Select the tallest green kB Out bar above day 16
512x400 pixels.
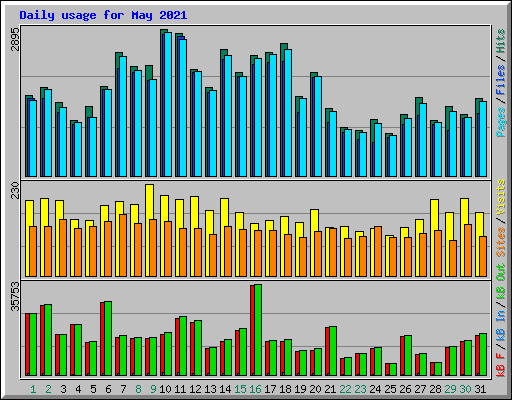point(258,330)
